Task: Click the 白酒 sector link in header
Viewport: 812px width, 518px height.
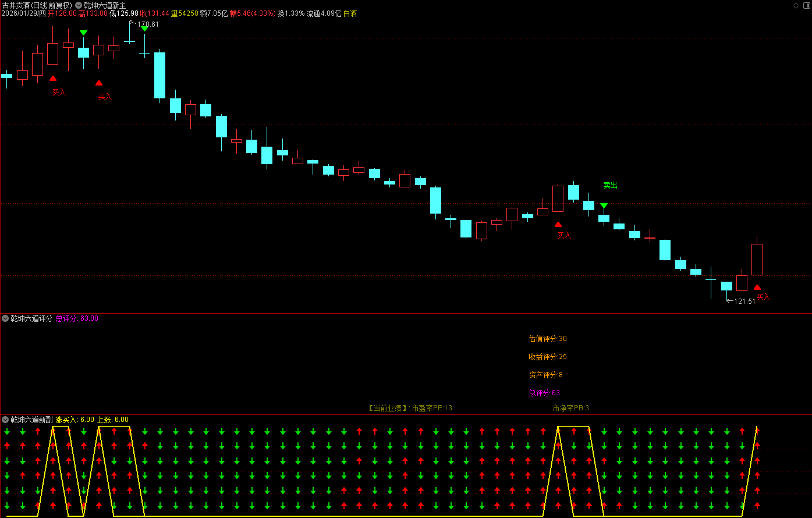Action: pyautogui.click(x=350, y=13)
